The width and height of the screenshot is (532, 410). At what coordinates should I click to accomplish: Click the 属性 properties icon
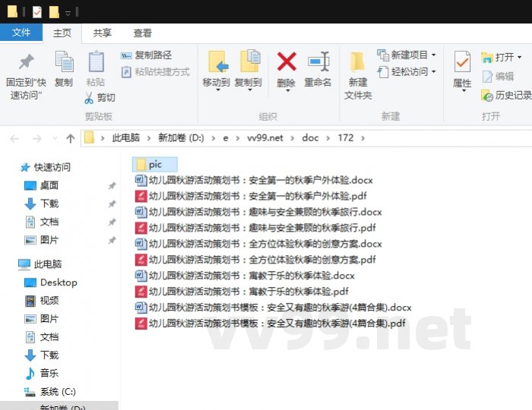(462, 61)
